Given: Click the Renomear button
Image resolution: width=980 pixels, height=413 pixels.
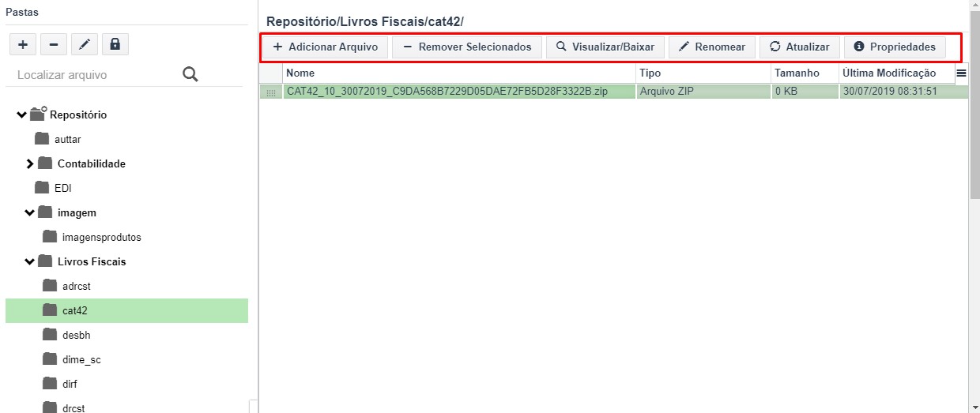Looking at the screenshot, I should point(712,47).
